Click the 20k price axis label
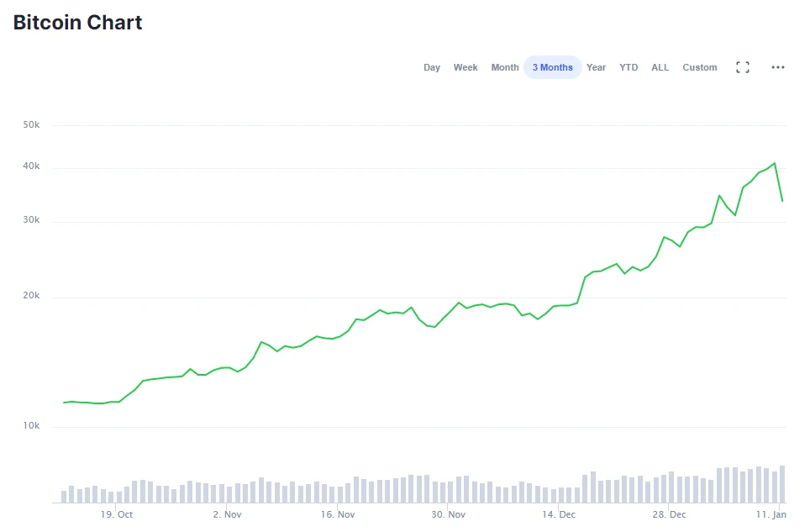Image resolution: width=810 pixels, height=532 pixels. (32, 298)
